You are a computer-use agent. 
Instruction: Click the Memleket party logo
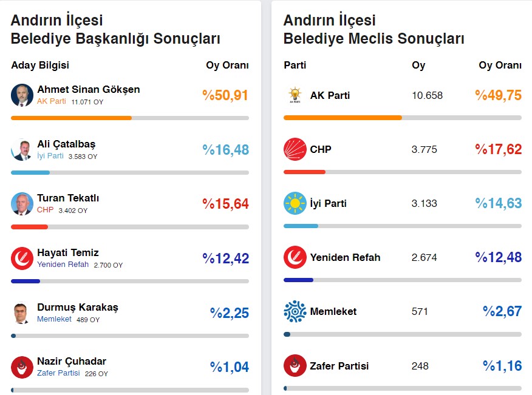(x=295, y=311)
